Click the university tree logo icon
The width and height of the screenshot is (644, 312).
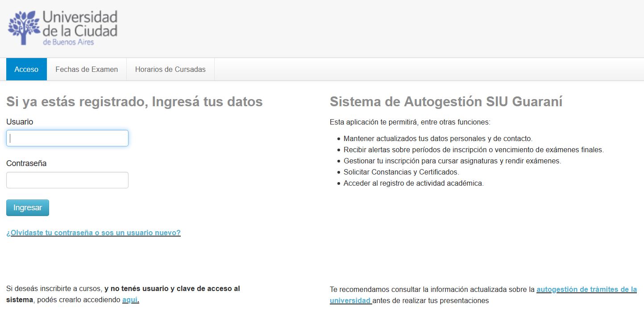pyautogui.click(x=25, y=27)
